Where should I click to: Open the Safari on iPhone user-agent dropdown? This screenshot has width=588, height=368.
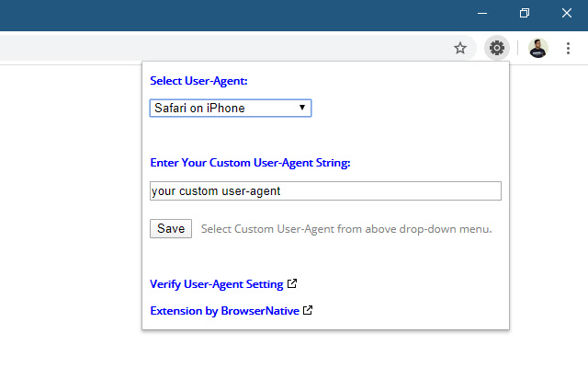pos(230,109)
